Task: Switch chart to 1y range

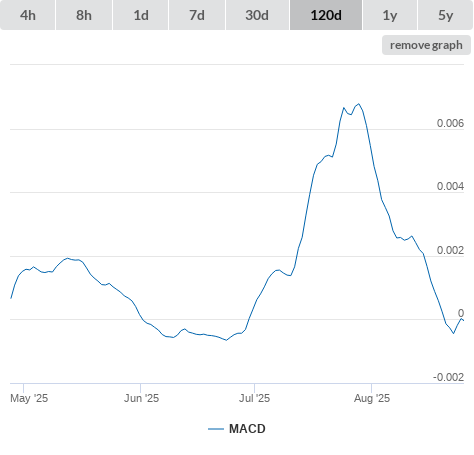Action: pos(390,15)
